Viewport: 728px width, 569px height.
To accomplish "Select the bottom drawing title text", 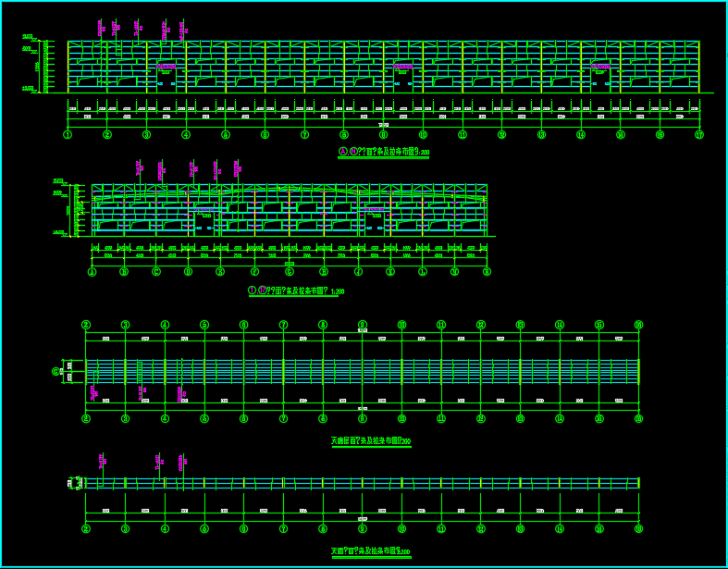I will pos(370,551).
